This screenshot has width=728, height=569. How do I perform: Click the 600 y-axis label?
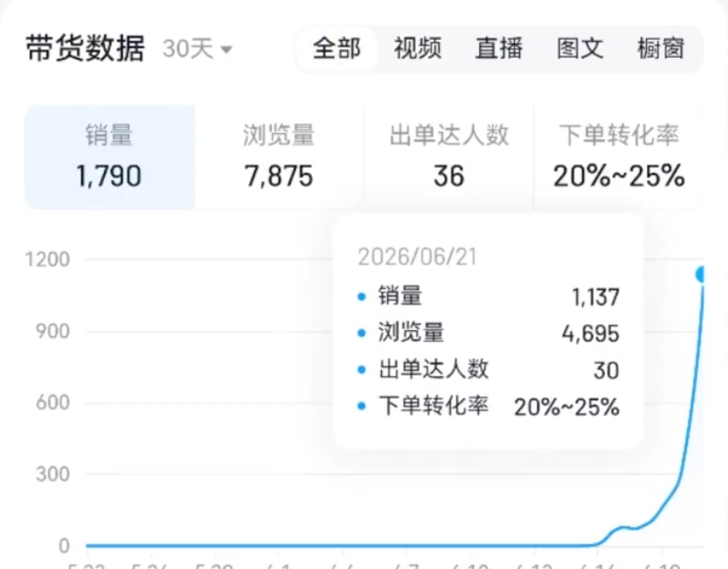point(53,402)
